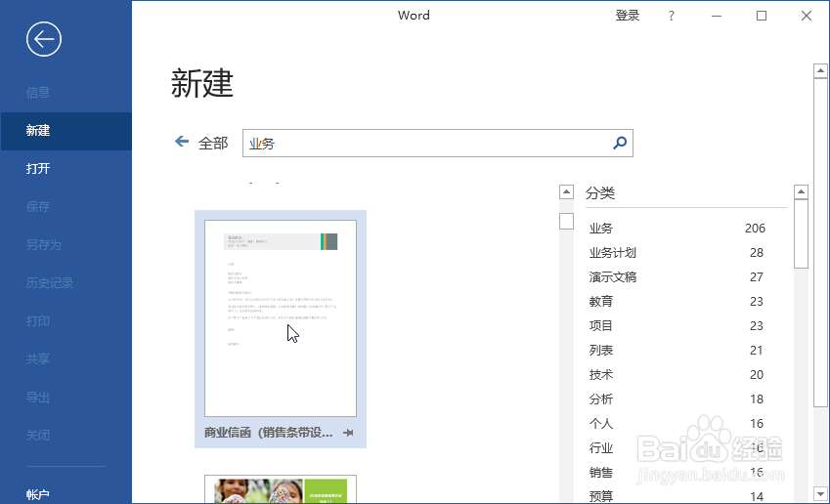Filter by 预算 category
830x504 pixels.
677,496
